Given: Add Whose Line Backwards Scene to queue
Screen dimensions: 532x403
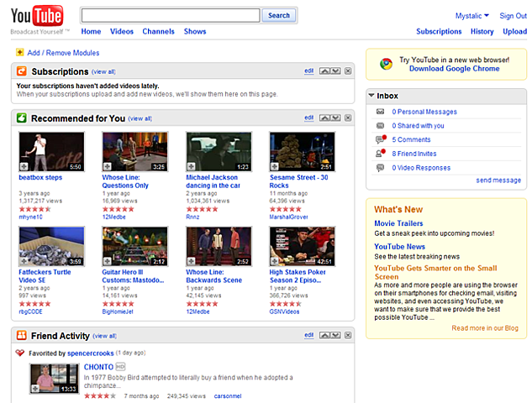Looking at the screenshot, I should coord(191,261).
